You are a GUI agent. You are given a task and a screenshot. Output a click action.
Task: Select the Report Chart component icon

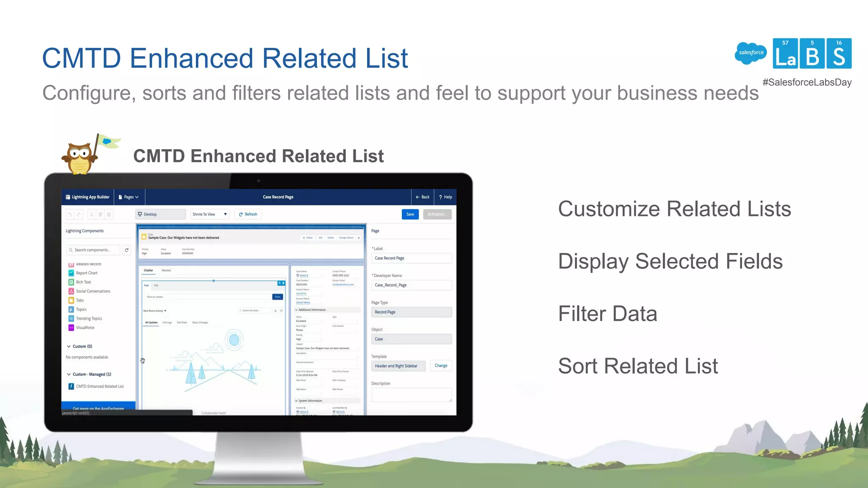[x=71, y=273]
